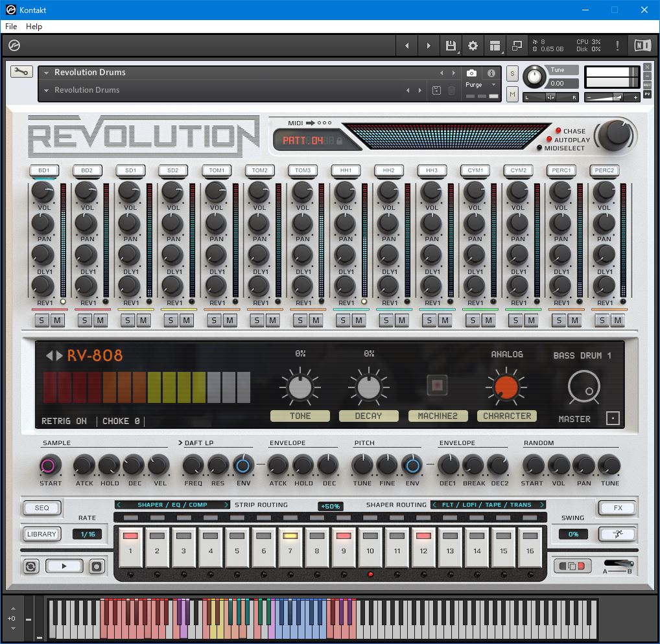Start the sequencer with the play button

tap(64, 566)
